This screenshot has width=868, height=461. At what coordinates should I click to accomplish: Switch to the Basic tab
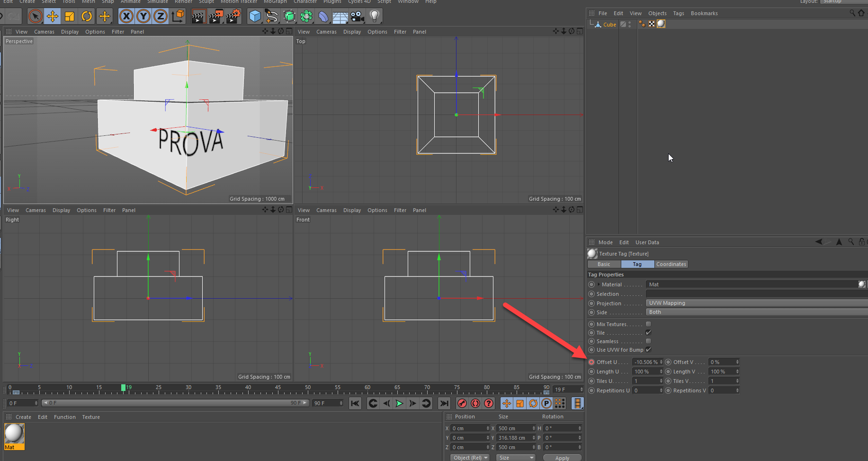(604, 264)
